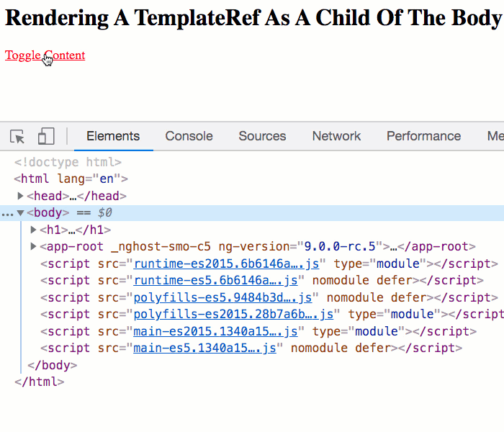The image size is (504, 432).
Task: Click the Toggle Content link
Action: point(45,55)
